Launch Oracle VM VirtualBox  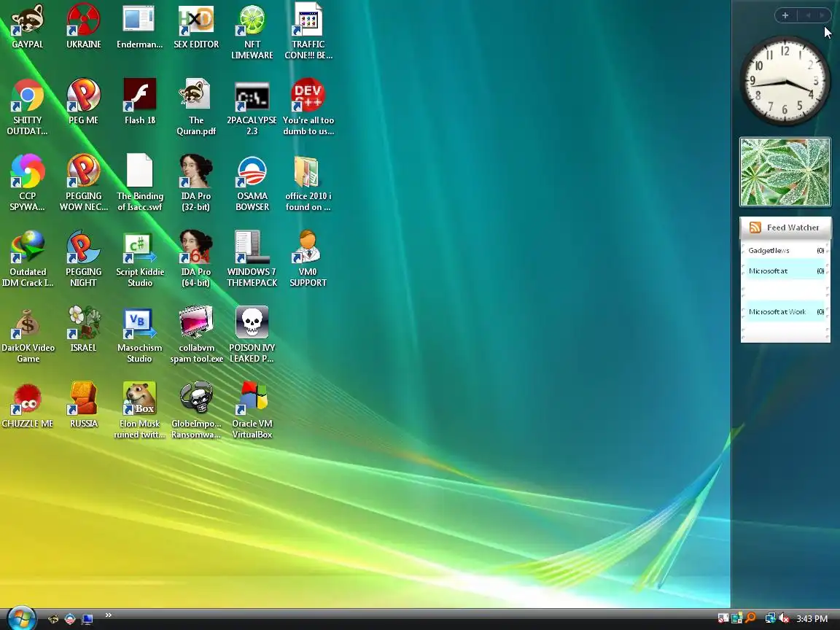(252, 411)
